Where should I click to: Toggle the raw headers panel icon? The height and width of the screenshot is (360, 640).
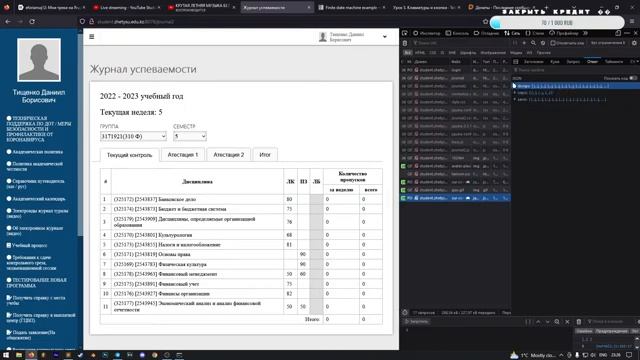click(516, 62)
